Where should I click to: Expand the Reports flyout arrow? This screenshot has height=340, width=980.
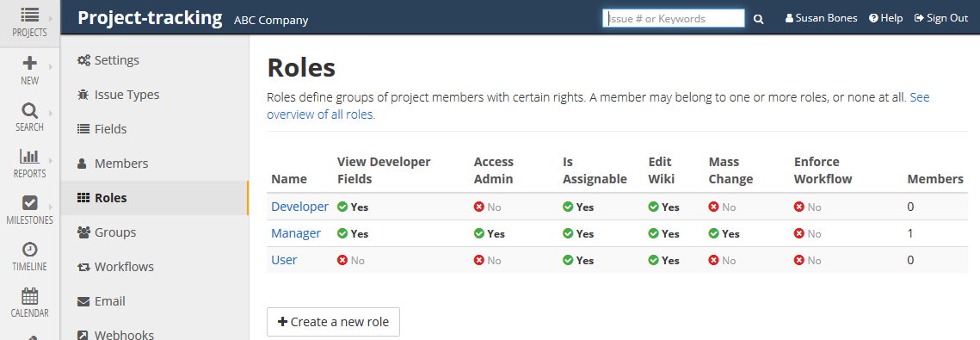(51, 160)
